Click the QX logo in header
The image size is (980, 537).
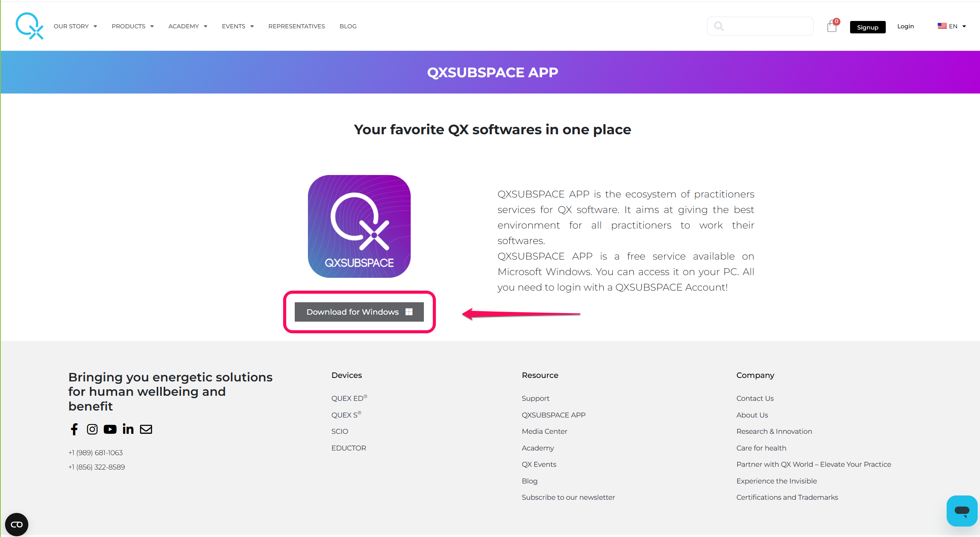click(x=29, y=26)
